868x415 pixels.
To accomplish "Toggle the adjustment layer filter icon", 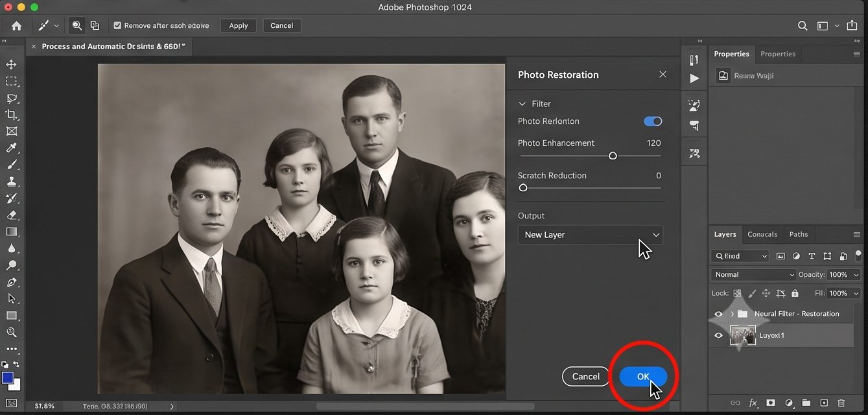I will (796, 256).
